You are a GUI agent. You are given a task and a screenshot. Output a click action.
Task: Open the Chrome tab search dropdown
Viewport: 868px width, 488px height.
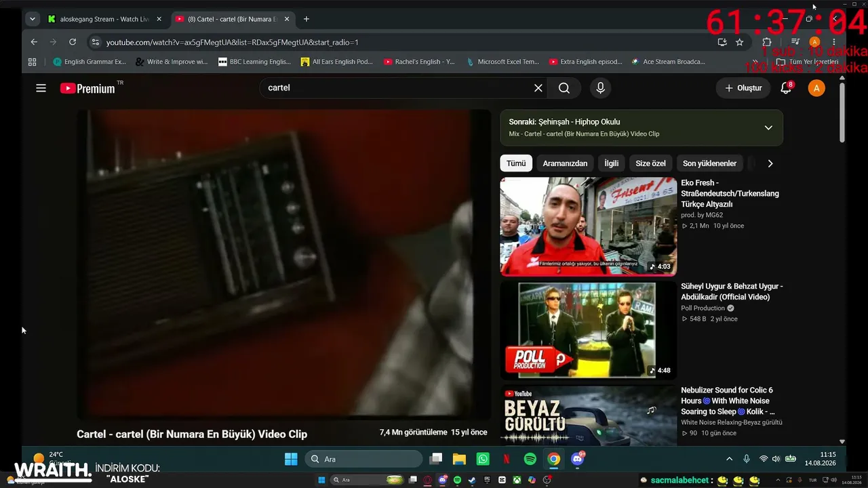coord(32,19)
